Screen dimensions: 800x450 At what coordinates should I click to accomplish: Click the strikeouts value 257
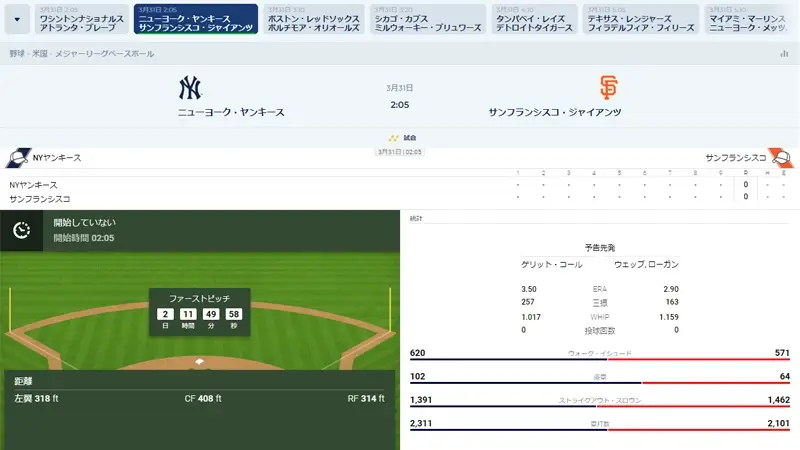coord(528,302)
